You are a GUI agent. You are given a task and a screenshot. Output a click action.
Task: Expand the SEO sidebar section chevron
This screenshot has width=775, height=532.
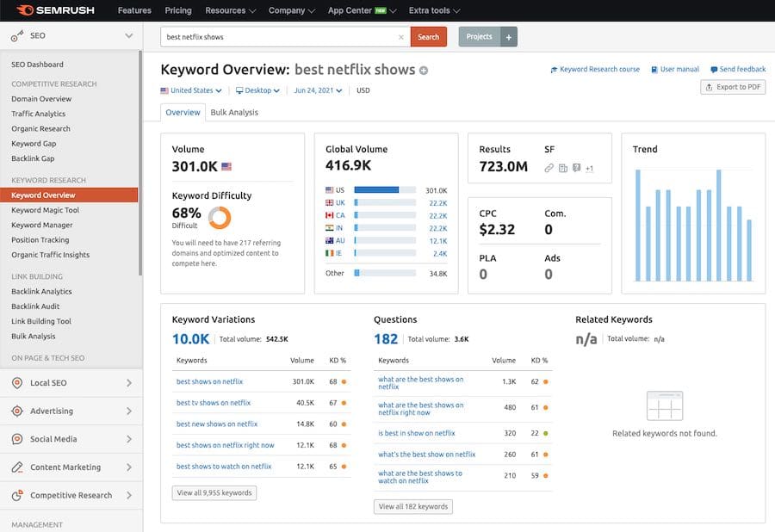[129, 35]
